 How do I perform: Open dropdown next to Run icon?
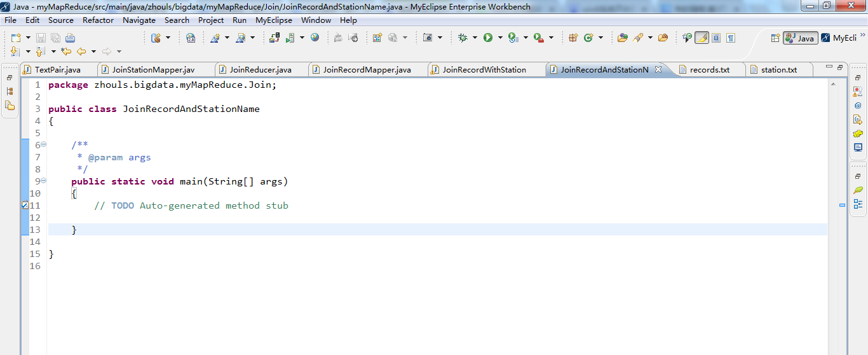pyautogui.click(x=500, y=38)
